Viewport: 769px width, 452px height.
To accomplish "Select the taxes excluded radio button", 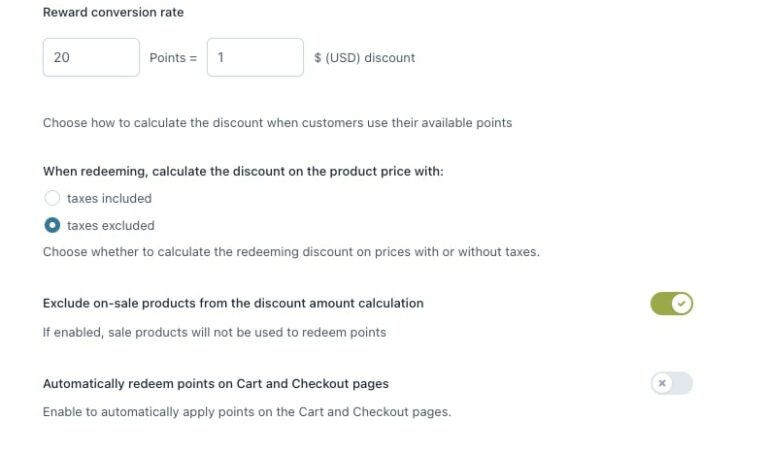I will (52, 225).
